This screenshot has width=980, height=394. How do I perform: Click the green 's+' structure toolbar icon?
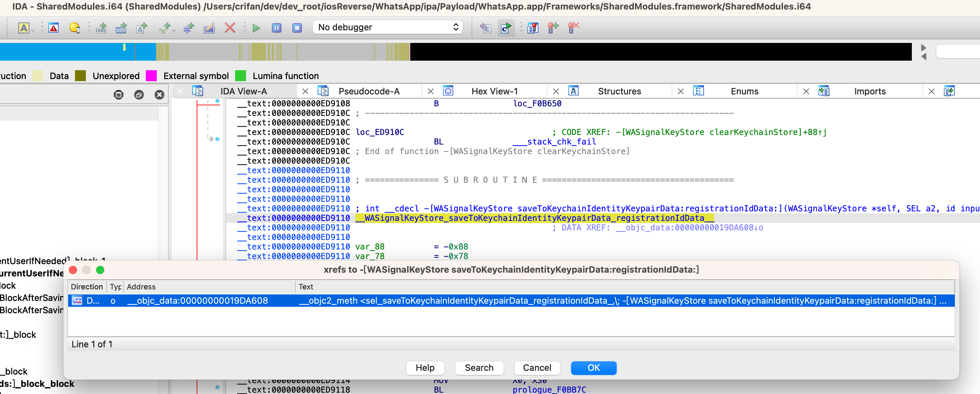165,28
